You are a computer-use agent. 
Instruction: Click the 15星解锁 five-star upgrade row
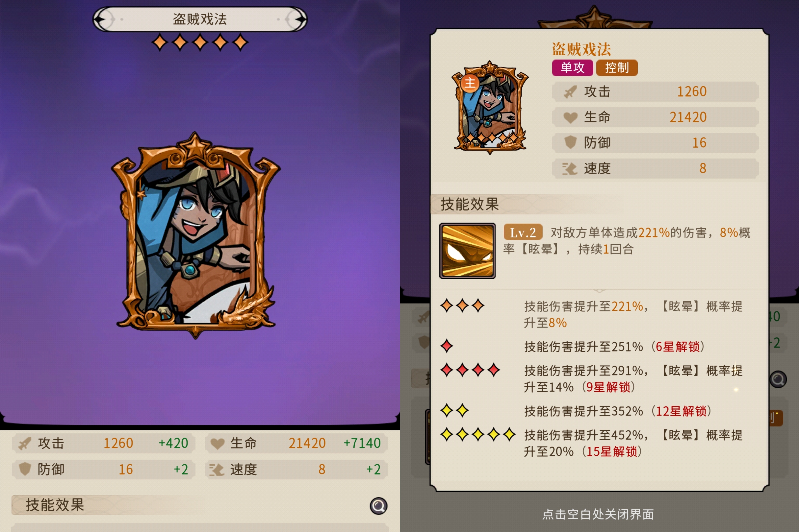(x=599, y=443)
